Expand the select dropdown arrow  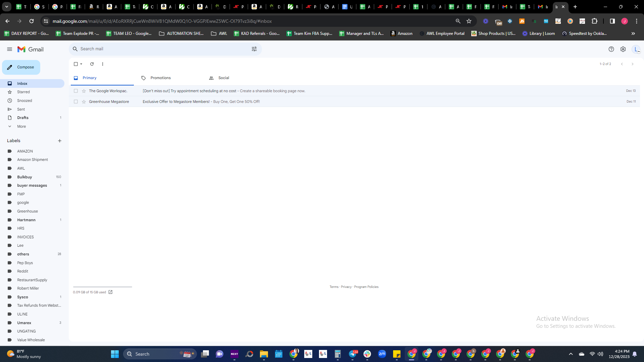pos(81,64)
